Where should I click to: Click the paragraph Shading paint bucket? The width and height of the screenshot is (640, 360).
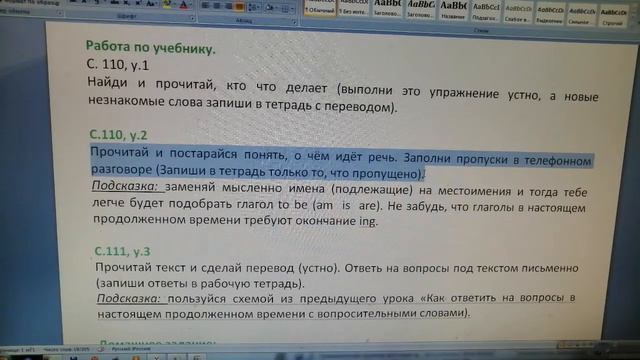pyautogui.click(x=269, y=8)
